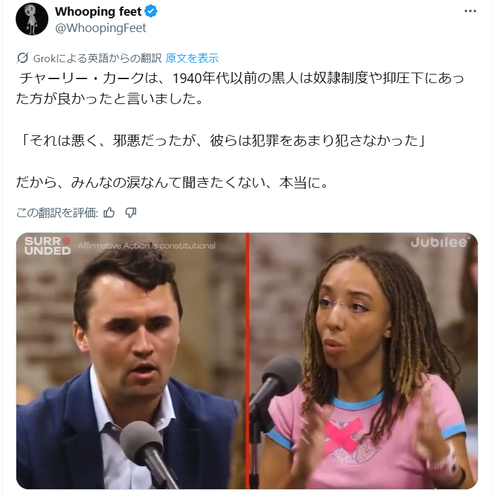Screen dimensions: 500x499
Task: Click the left half of the video with the man
Action: coord(131,361)
